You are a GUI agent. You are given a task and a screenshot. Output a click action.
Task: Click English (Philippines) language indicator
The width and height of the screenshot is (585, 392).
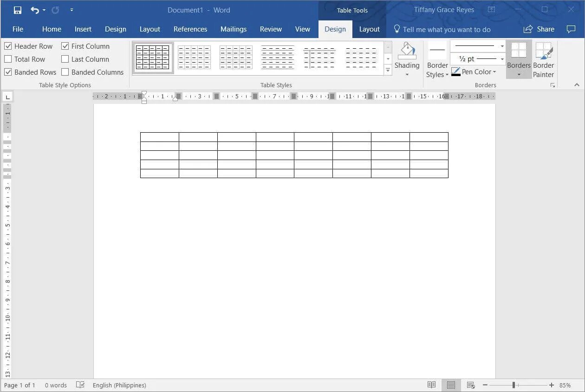pyautogui.click(x=119, y=385)
